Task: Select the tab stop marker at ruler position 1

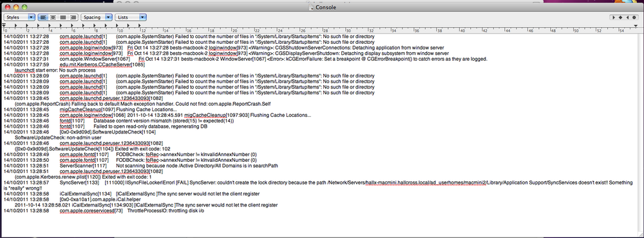Action: 15,26
